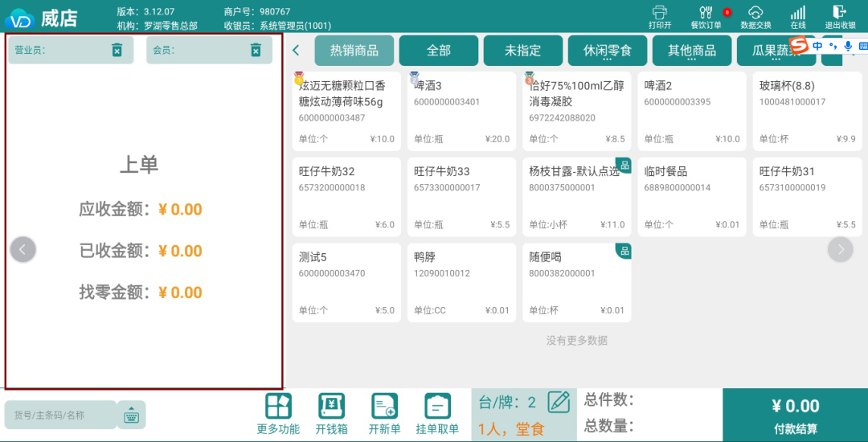Edit table number with the pencil icon
Screen dimensions: 868x442
[559, 402]
